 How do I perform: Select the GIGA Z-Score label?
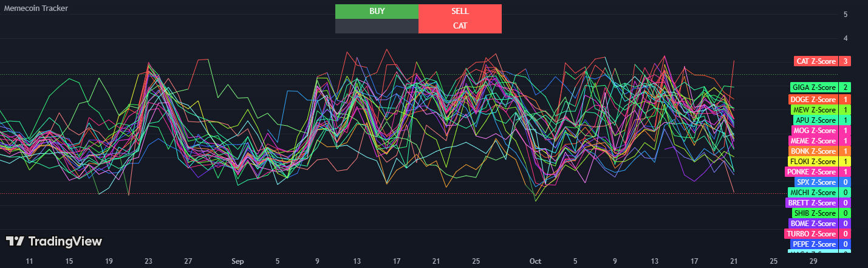pyautogui.click(x=814, y=88)
